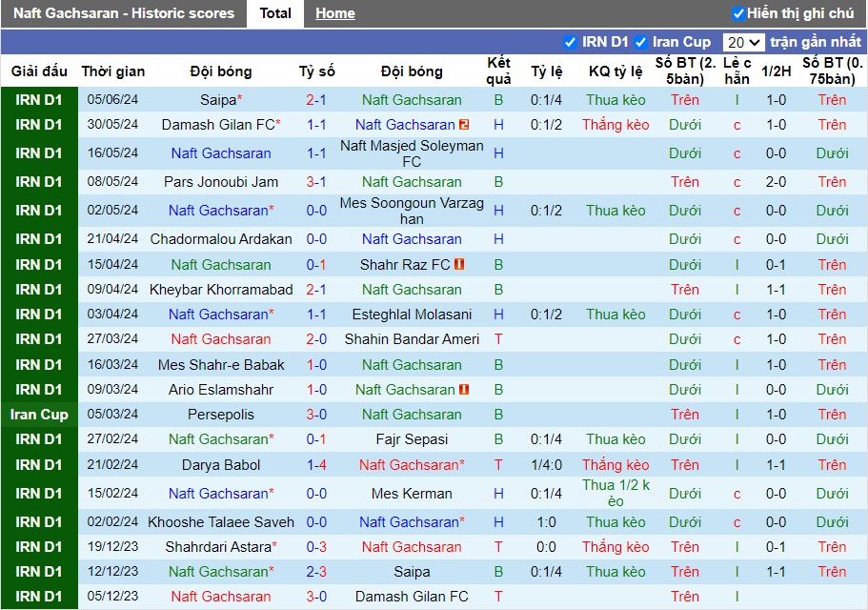Open Chadormalou Ardakan team link
This screenshot has height=610, width=868.
[221, 239]
